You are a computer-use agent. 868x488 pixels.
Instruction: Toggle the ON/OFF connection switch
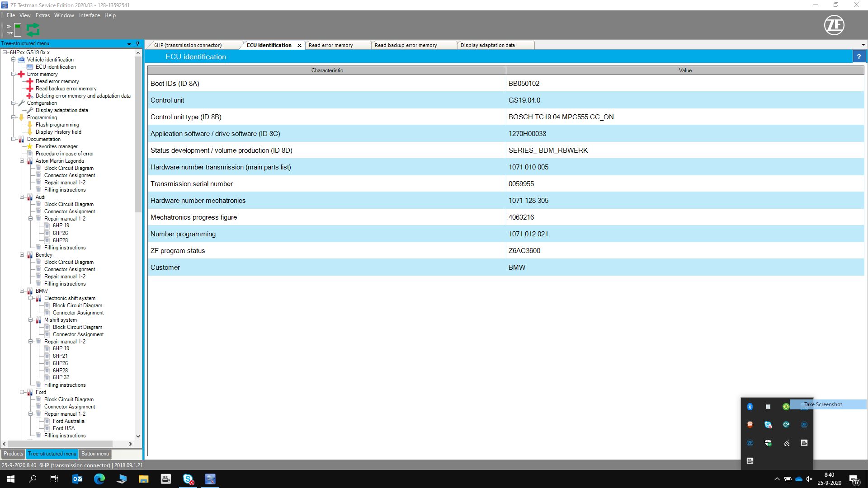click(x=17, y=30)
